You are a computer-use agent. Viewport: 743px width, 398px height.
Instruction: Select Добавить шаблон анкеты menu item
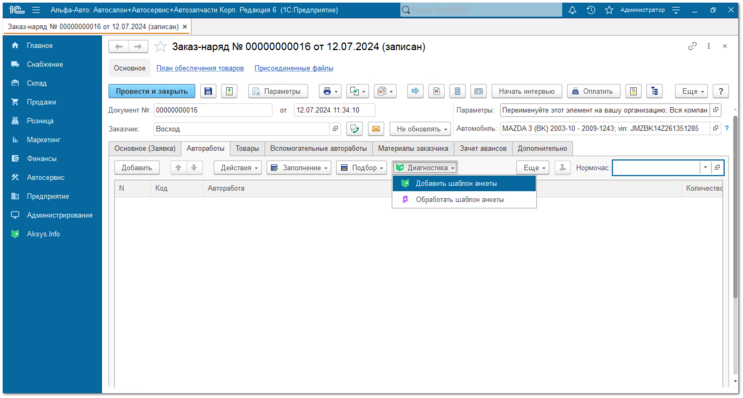click(x=464, y=184)
